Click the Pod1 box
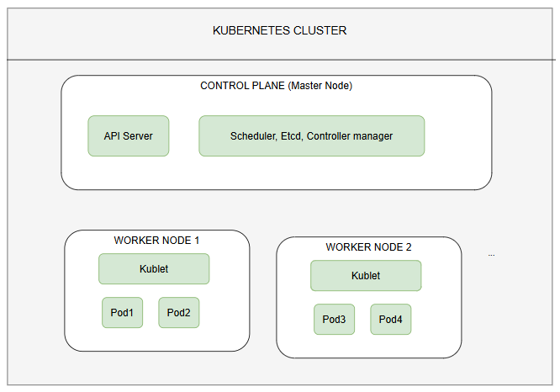This screenshot has height=392, width=560. click(x=122, y=313)
